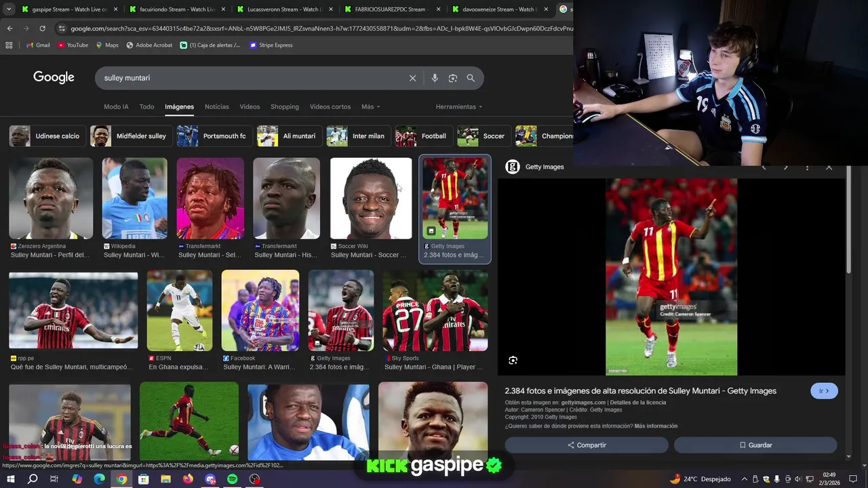Open the tab search dropdown arrow in Chrome
868x488 pixels.
(9, 9)
